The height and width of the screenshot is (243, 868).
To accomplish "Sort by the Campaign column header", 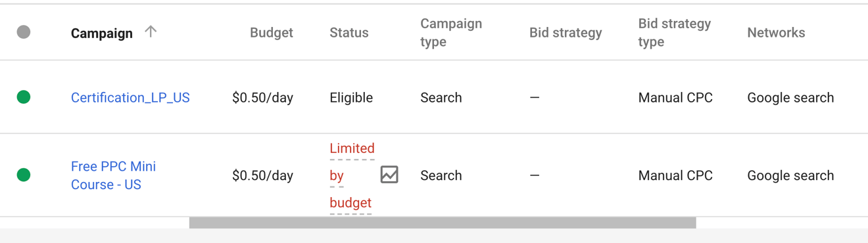I will pos(102,33).
